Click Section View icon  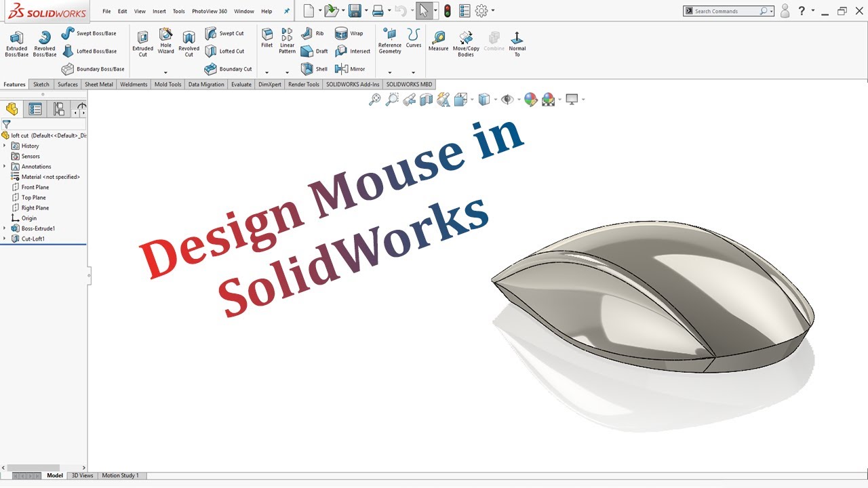[427, 100]
